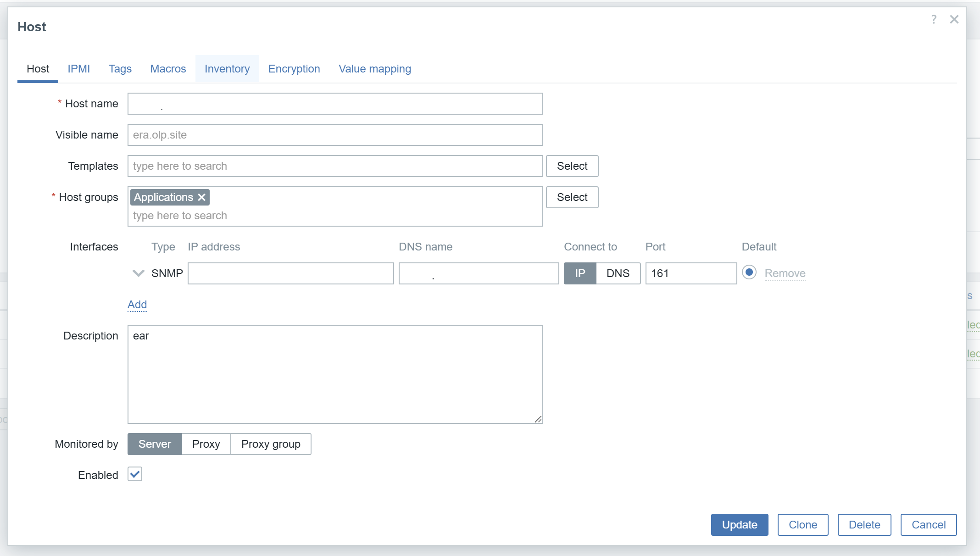Click the Clone button
The height and width of the screenshot is (556, 980).
click(x=803, y=525)
